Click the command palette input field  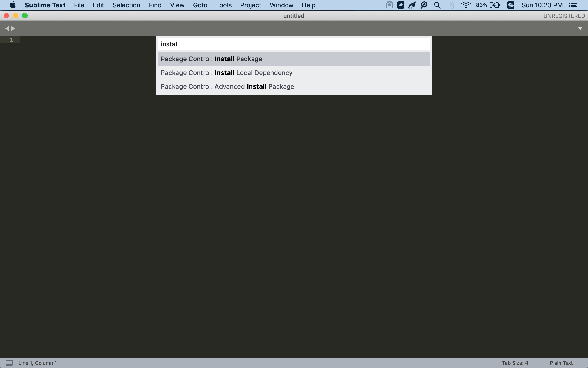[x=294, y=44]
